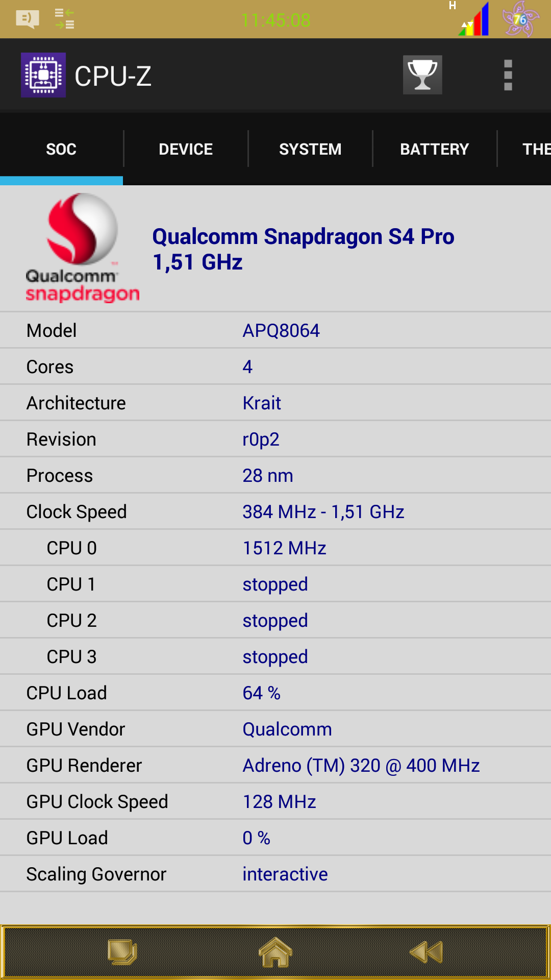This screenshot has height=980, width=551.
Task: Tap the notification message icon in status bar
Action: coord(28,19)
